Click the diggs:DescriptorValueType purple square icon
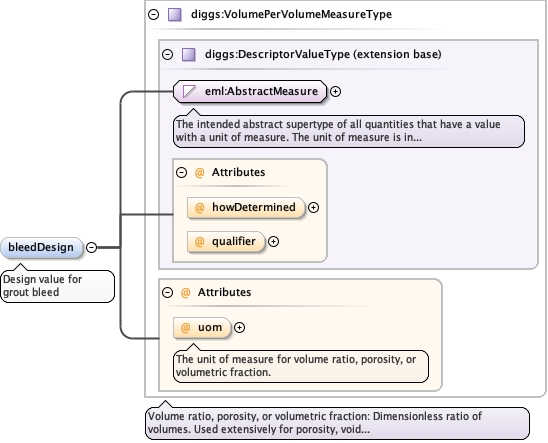Screen dimensions: 548x443 (189, 55)
